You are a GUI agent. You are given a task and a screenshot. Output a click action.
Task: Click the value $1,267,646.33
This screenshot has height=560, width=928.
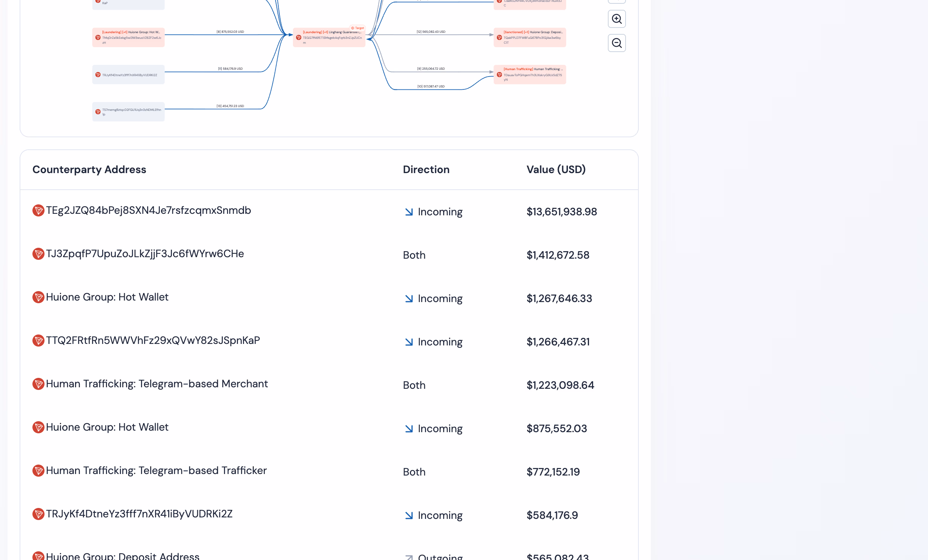[559, 299]
